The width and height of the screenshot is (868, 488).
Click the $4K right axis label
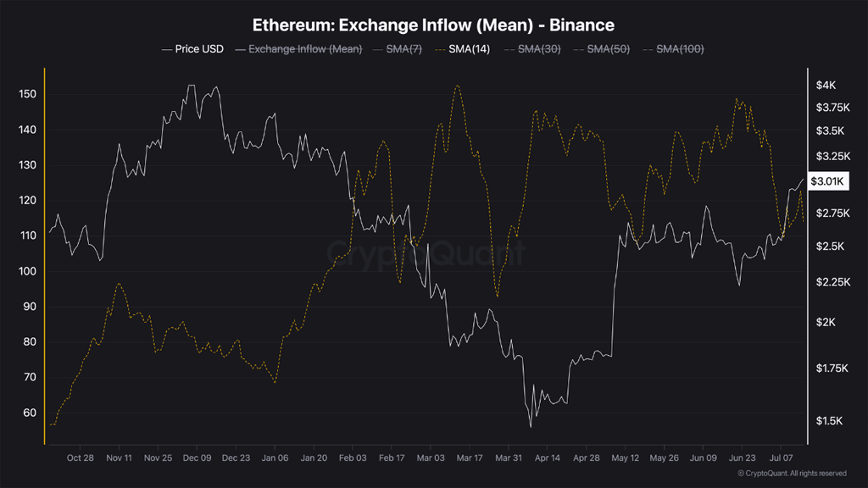826,86
